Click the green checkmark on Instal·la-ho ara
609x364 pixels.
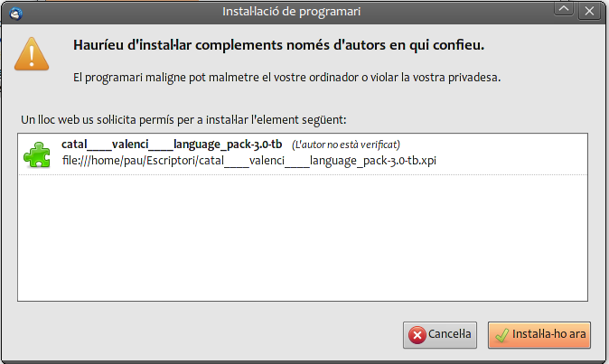click(x=501, y=335)
